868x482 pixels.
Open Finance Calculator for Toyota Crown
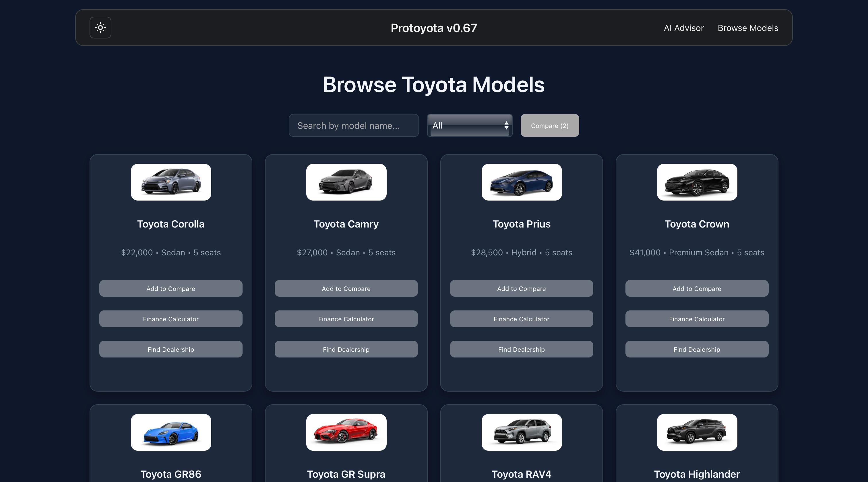pyautogui.click(x=696, y=319)
